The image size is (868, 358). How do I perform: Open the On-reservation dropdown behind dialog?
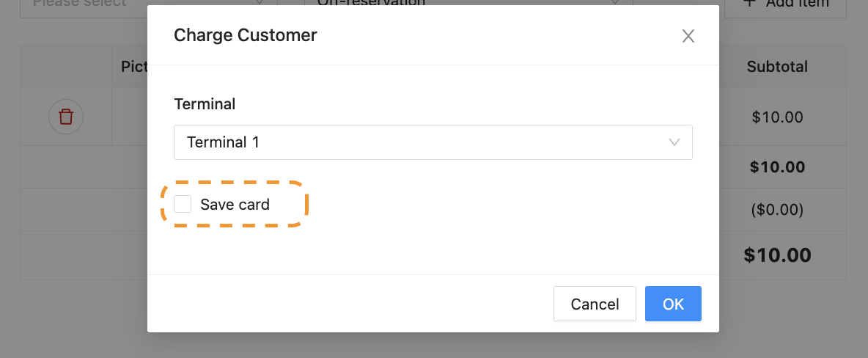pos(455,4)
